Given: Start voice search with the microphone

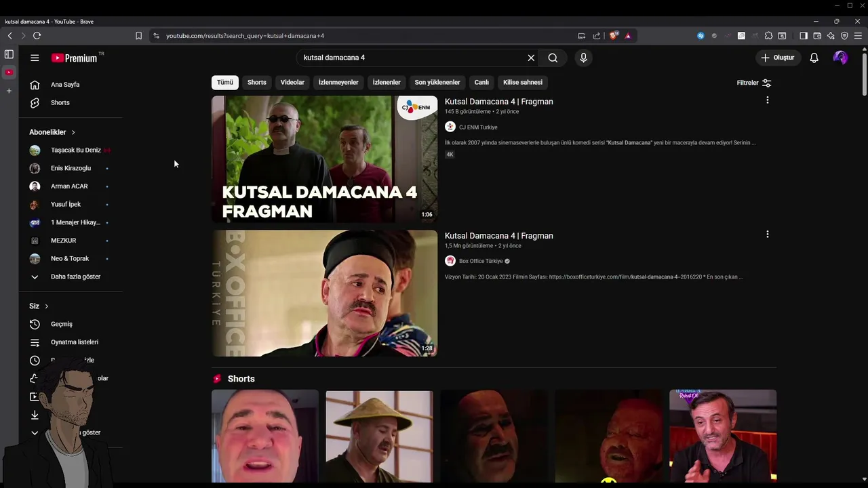Looking at the screenshot, I should pyautogui.click(x=583, y=58).
